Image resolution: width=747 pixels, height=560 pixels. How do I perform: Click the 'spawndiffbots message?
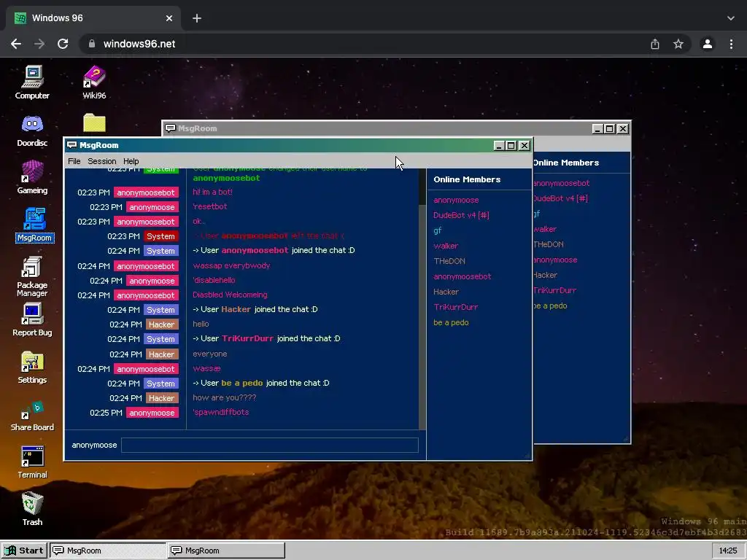point(220,413)
